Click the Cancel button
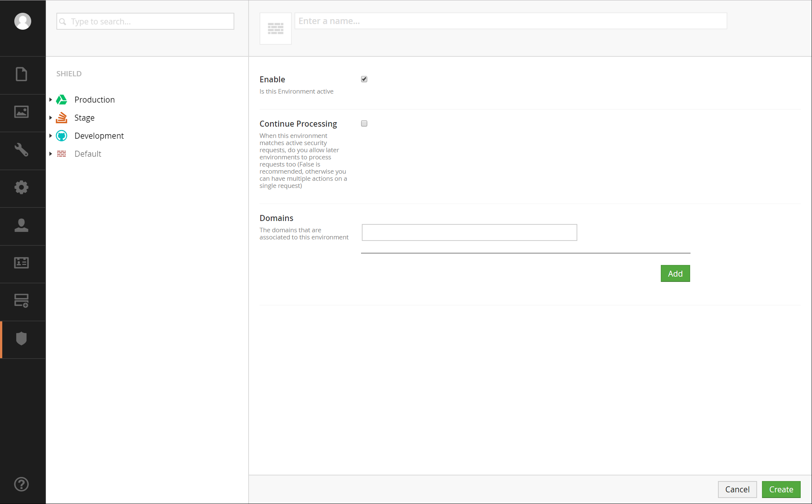This screenshot has height=504, width=812. [737, 489]
